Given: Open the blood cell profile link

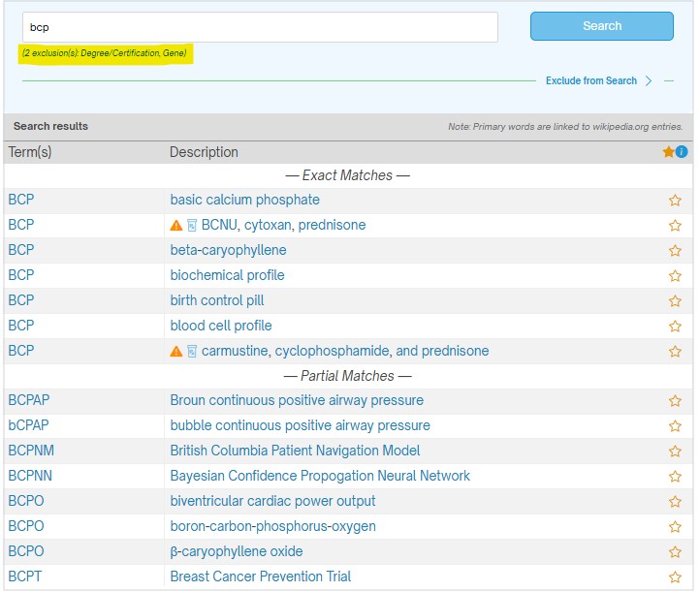Looking at the screenshot, I should (x=221, y=326).
